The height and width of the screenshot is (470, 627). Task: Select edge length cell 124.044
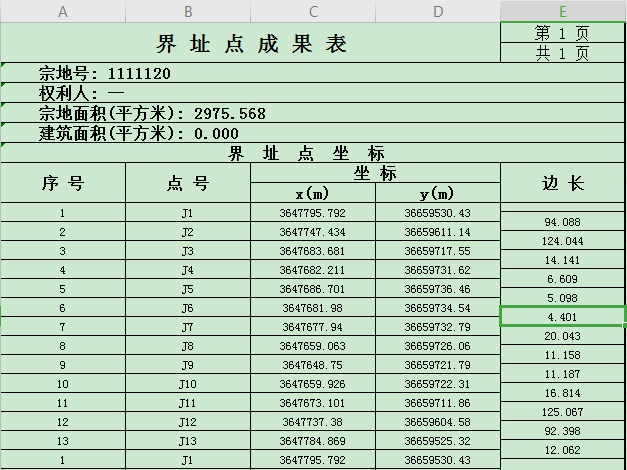click(562, 241)
